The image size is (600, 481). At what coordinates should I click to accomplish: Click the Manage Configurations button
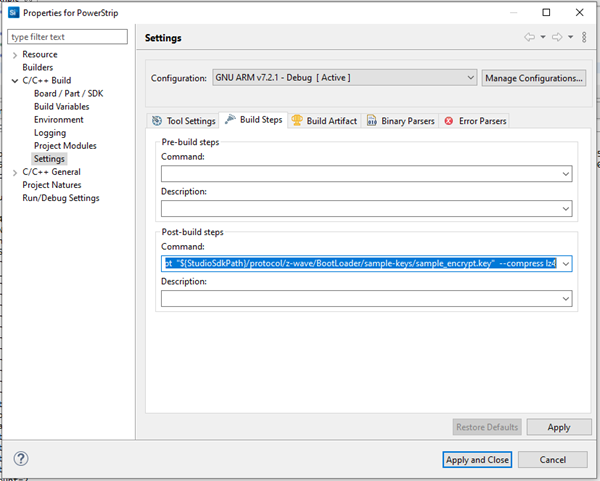tap(533, 78)
